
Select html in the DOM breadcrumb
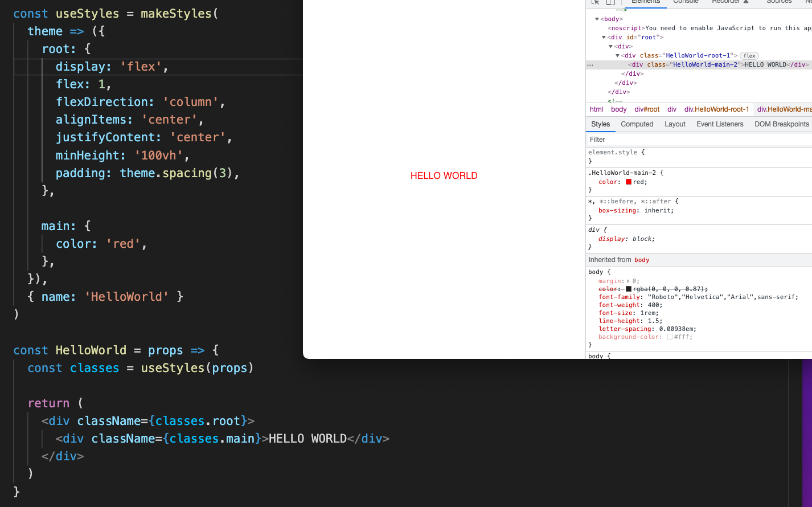[x=596, y=109]
